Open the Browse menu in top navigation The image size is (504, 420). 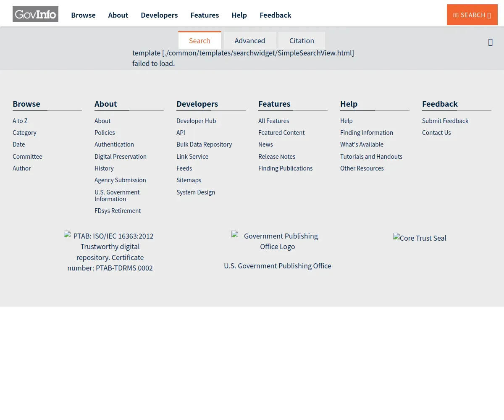coord(83,15)
